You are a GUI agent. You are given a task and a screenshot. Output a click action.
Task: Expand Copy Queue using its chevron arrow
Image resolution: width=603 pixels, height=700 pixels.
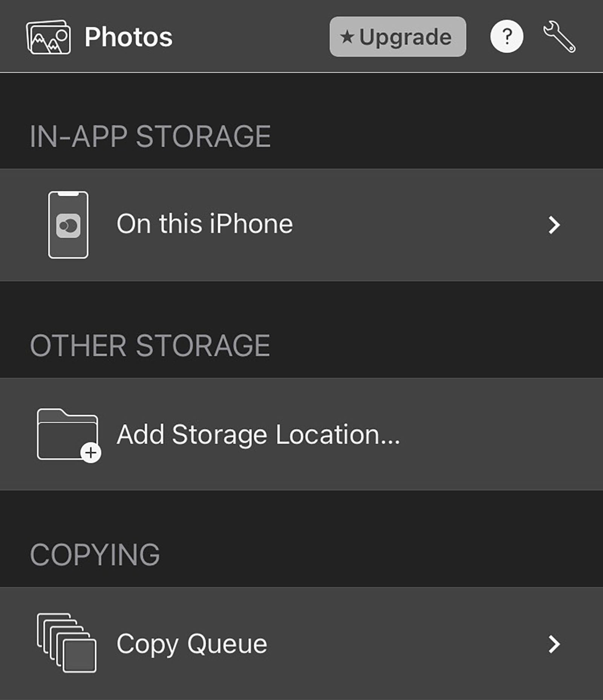coord(554,644)
